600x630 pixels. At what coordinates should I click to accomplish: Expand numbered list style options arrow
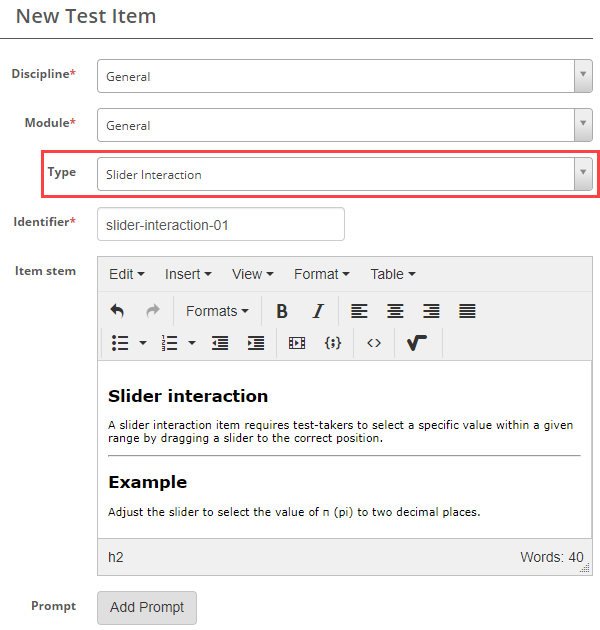(x=192, y=343)
